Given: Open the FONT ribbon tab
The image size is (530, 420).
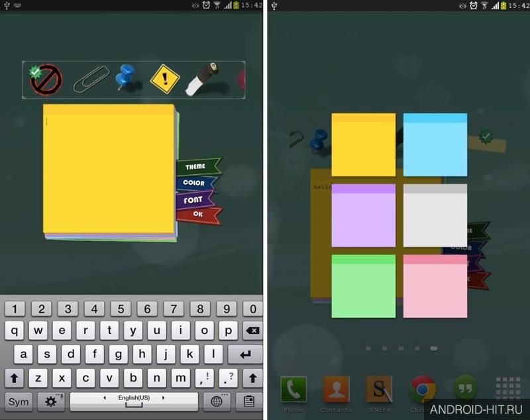Looking at the screenshot, I should click(195, 199).
